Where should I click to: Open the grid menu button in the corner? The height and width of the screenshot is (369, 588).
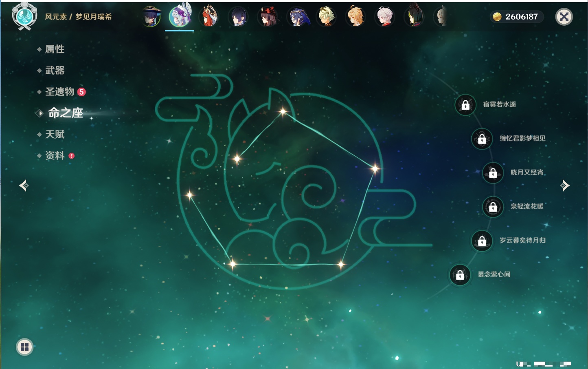coord(24,347)
